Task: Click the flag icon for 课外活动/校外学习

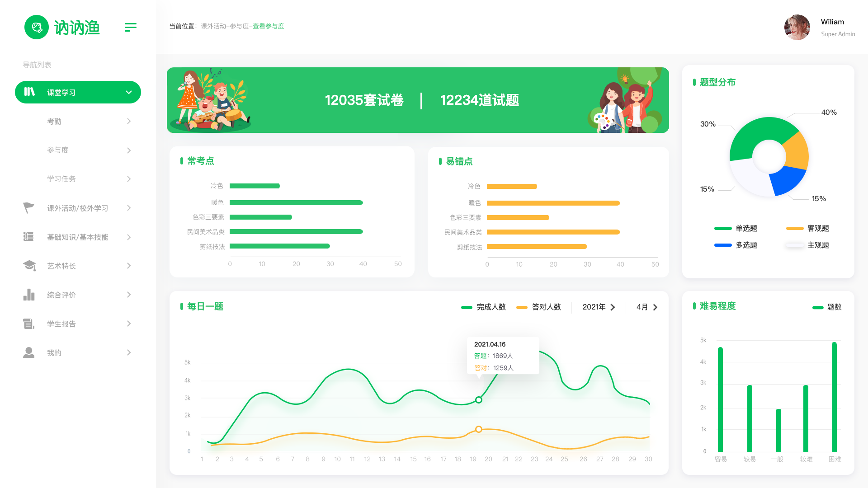Action: pos(28,208)
